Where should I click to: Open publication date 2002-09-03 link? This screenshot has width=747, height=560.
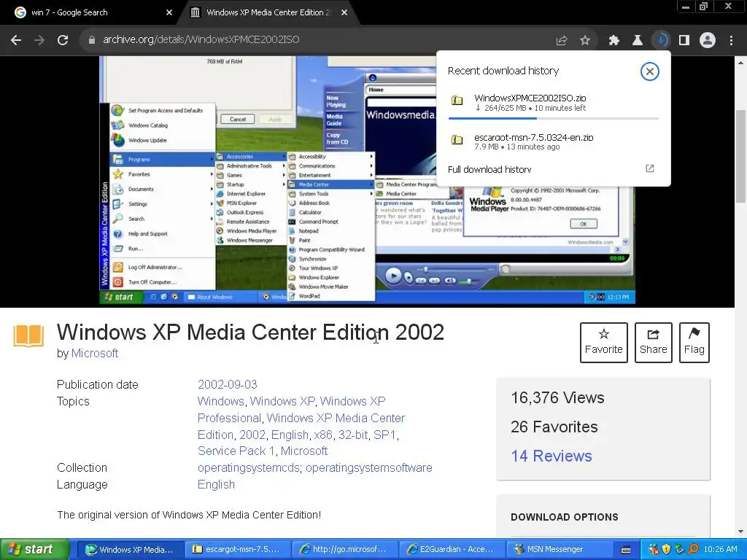[x=228, y=384]
